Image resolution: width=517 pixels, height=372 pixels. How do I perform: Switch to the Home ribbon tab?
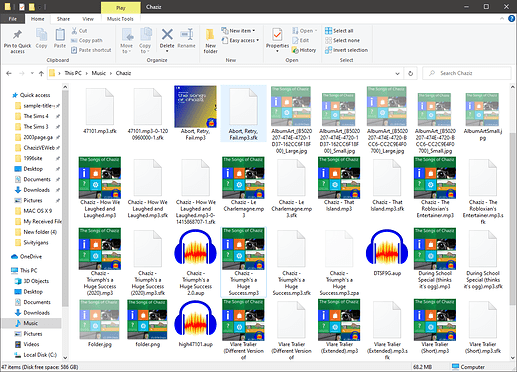point(38,19)
